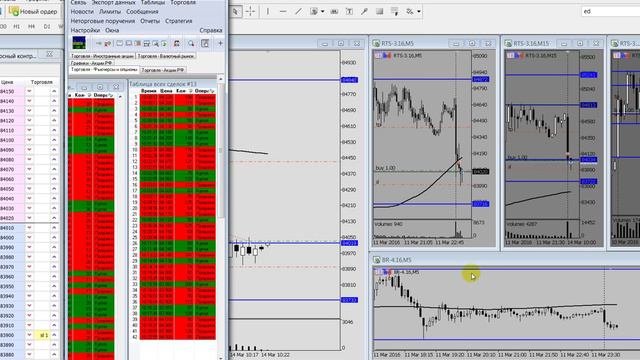The image size is (640, 360).
Task: Select the cursor arrow tool in chart toolbar
Action: (236, 11)
